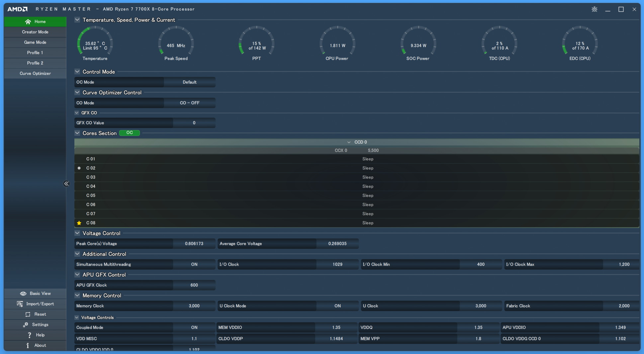Click the Reset icon in sidebar
Viewport: 644px width, 354px height.
[28, 314]
